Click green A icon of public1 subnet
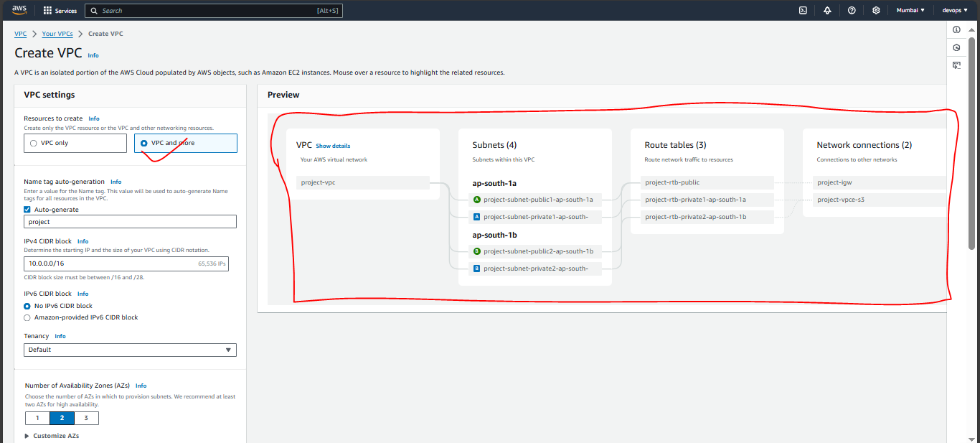Image resolution: width=980 pixels, height=443 pixels. (x=477, y=200)
